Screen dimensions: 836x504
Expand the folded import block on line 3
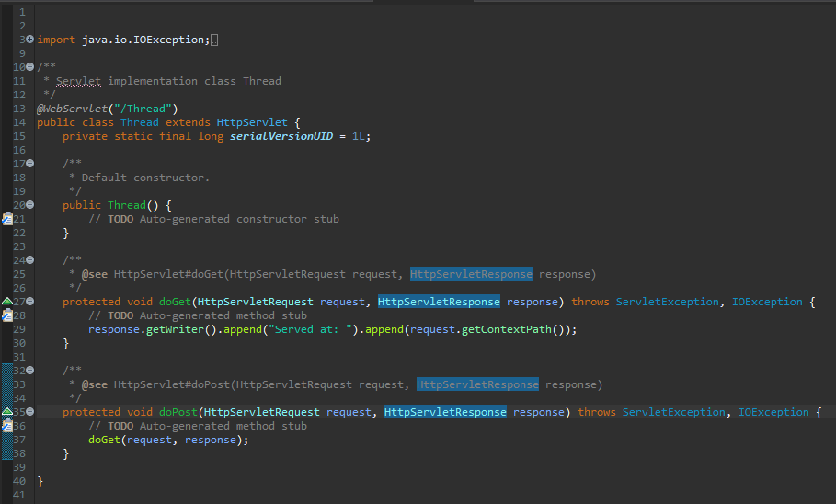tap(29, 39)
